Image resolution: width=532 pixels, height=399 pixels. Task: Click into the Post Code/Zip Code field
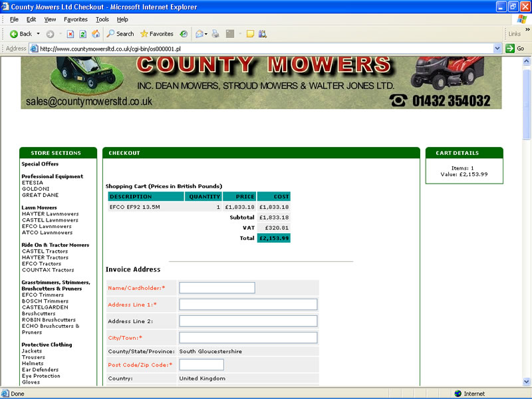click(x=201, y=364)
